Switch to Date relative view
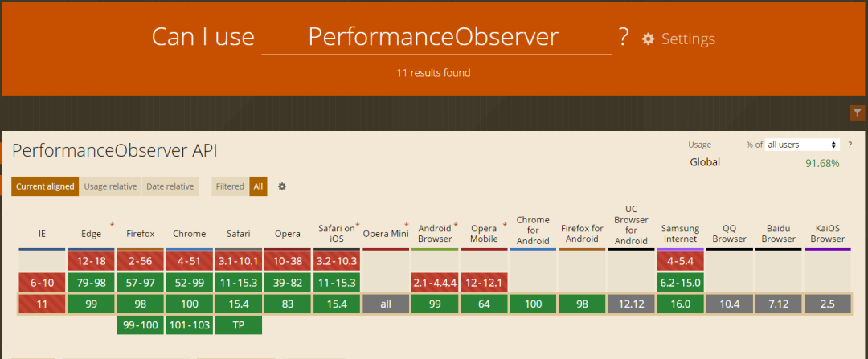The width and height of the screenshot is (868, 359). (x=170, y=186)
